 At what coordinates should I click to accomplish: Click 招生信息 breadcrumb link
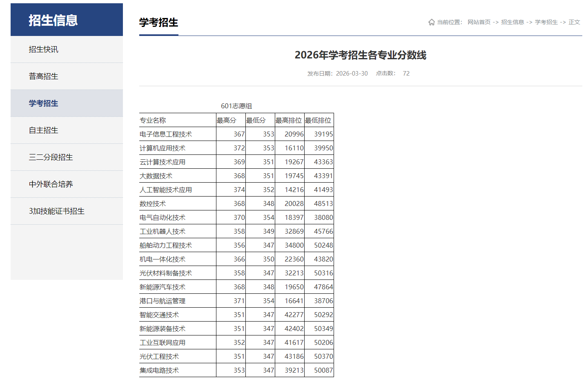(x=512, y=22)
